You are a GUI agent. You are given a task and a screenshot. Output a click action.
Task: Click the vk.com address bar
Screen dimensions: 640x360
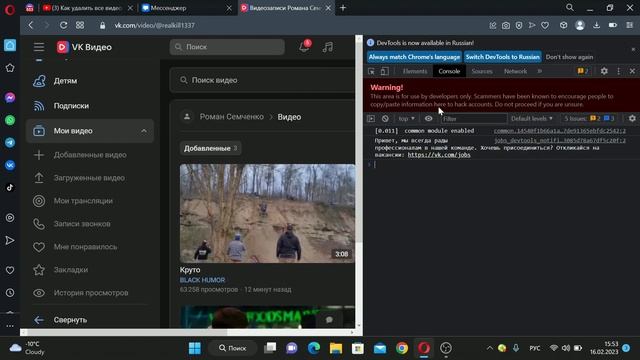coord(154,25)
